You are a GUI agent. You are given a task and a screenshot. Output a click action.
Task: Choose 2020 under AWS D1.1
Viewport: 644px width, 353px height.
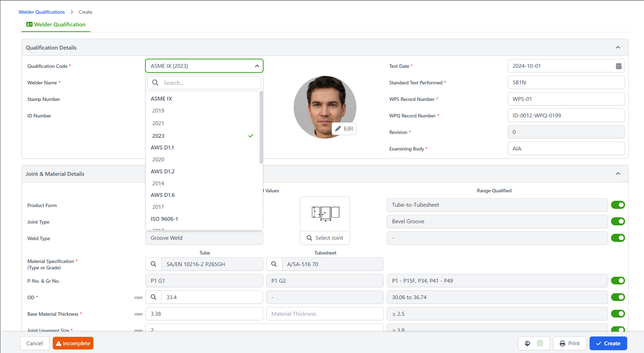(x=158, y=160)
